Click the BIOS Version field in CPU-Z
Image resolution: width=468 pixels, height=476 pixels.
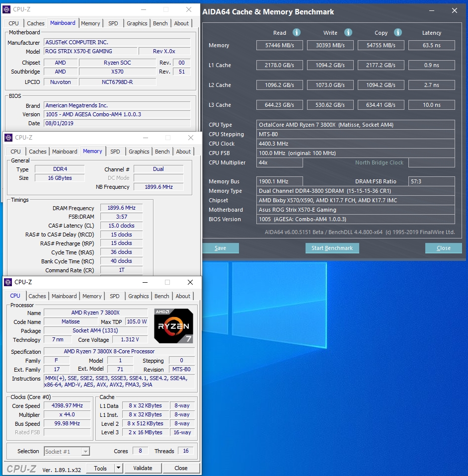point(117,114)
